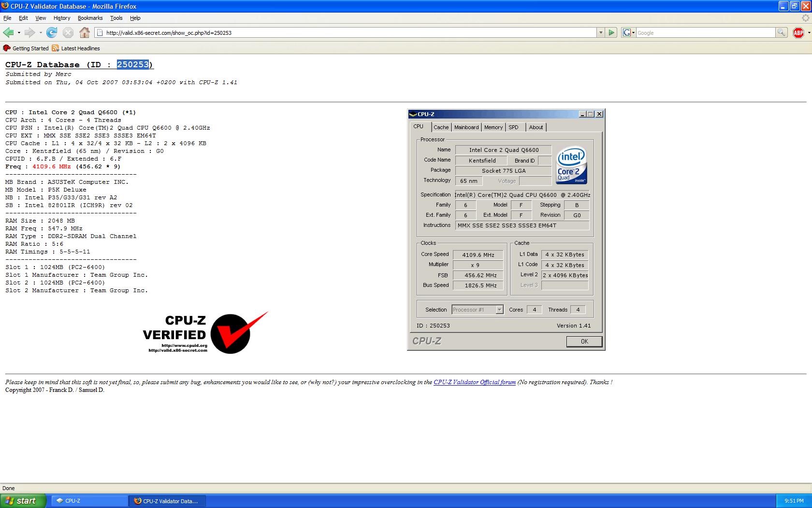The width and height of the screenshot is (812, 508).
Task: Click the Firefox logo in the title bar
Action: coord(5,6)
